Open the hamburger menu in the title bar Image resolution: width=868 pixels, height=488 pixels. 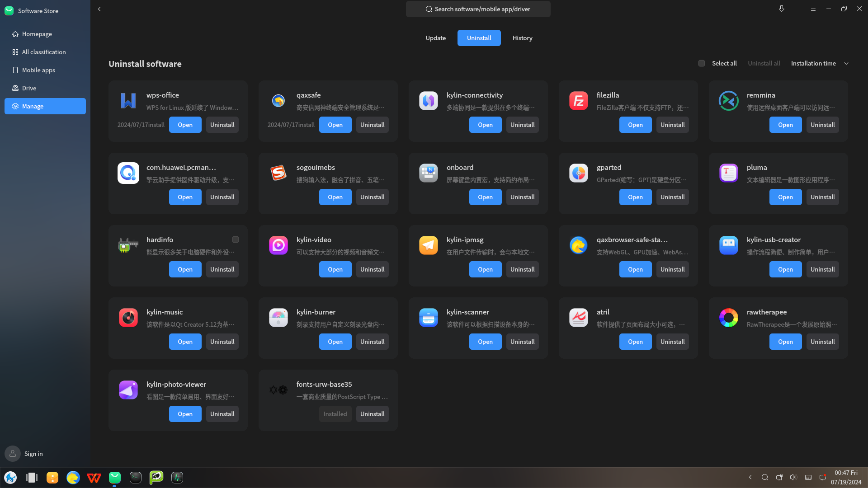(813, 9)
